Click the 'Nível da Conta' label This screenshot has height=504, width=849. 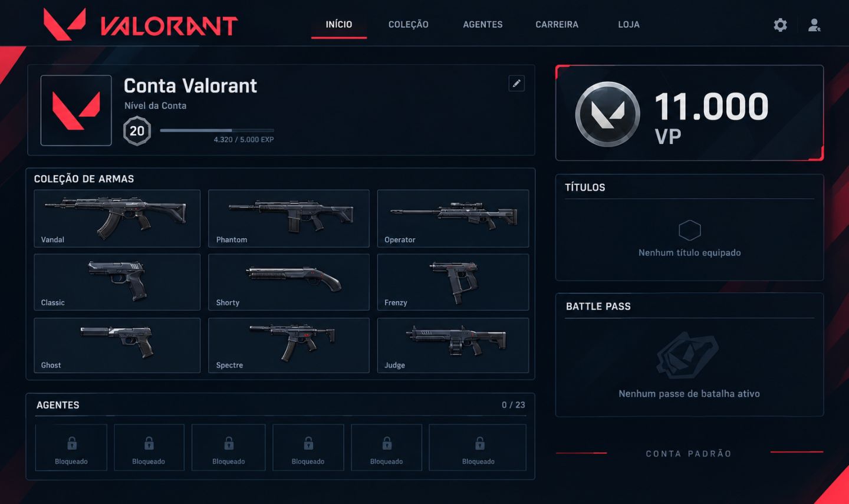point(155,106)
